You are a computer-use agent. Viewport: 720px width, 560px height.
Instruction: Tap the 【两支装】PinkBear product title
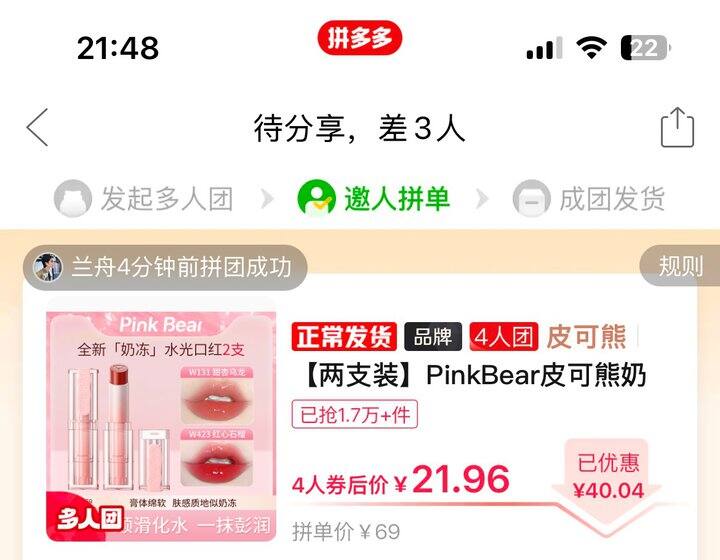point(473,375)
